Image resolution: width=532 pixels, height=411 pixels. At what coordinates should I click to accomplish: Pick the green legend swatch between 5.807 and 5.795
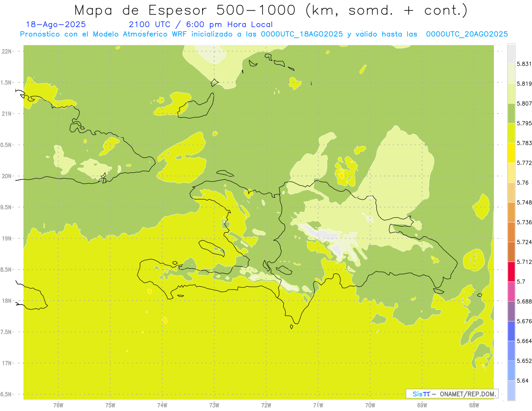coord(511,113)
